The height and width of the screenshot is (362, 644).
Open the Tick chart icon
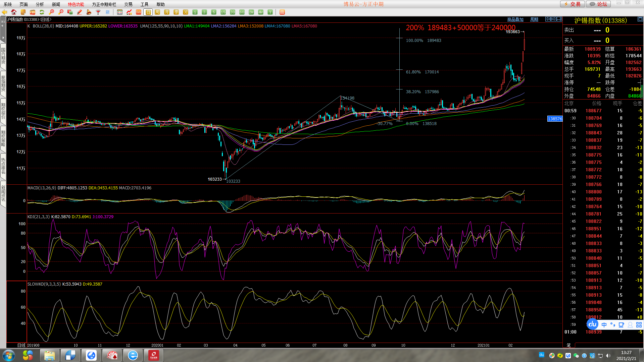tap(139, 12)
